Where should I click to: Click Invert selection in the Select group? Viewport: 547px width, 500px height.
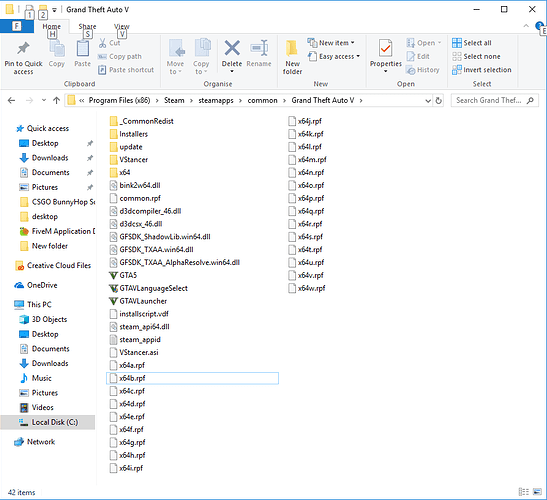click(x=482, y=70)
